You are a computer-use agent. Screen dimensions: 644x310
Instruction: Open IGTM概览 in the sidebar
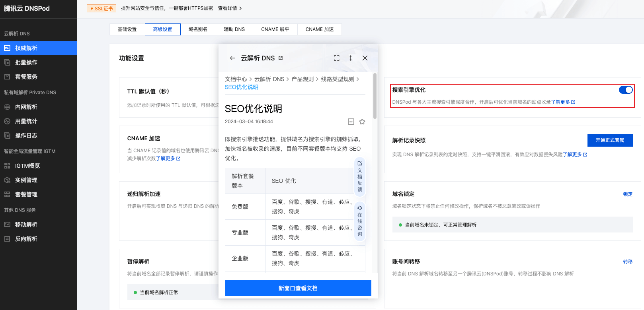coord(38,166)
